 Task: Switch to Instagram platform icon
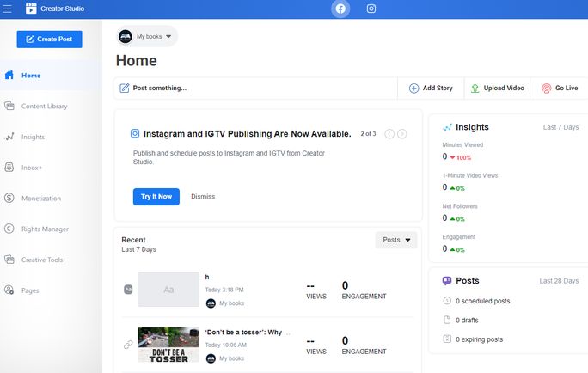[x=371, y=9]
